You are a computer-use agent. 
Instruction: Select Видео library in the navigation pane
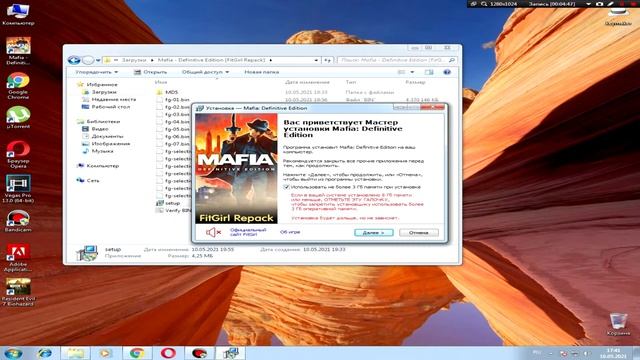pyautogui.click(x=95, y=129)
